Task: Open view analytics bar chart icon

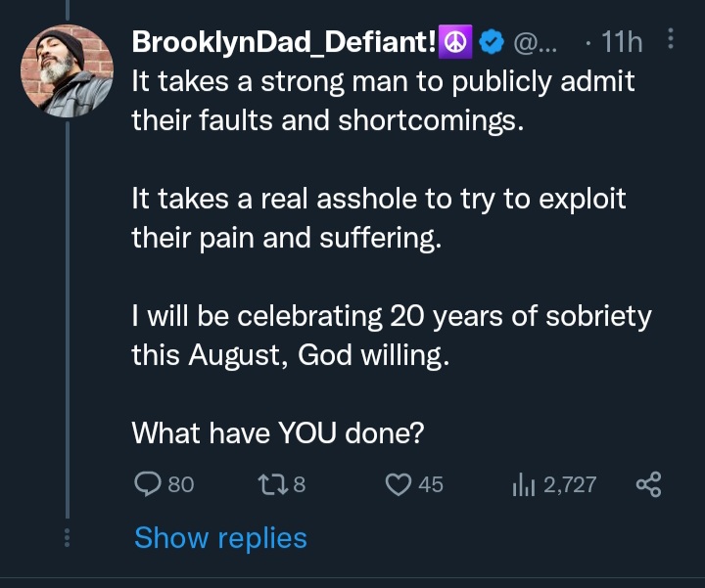Action: pyautogui.click(x=522, y=483)
